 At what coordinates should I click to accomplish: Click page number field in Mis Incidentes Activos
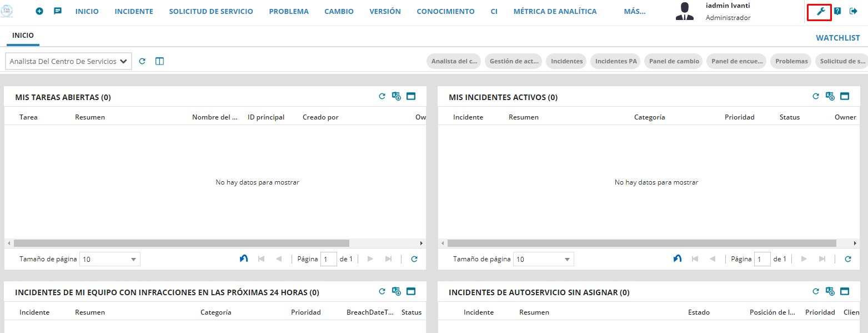click(762, 259)
